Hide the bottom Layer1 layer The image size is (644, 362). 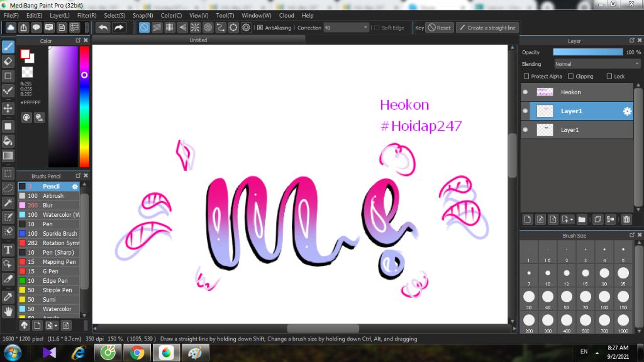[525, 129]
